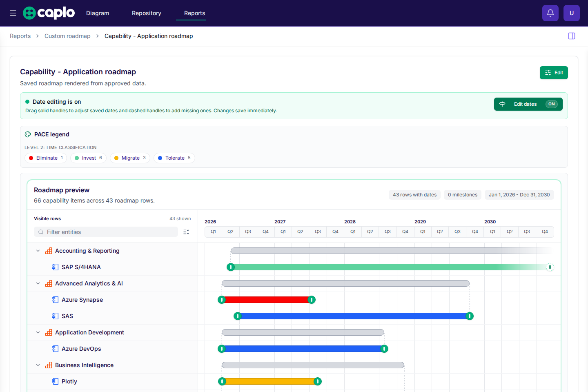Click the Business Intelligence capability icon

(49, 365)
